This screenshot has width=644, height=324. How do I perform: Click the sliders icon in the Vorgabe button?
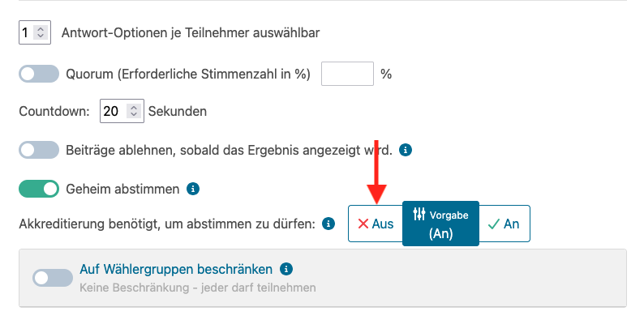pyautogui.click(x=419, y=214)
